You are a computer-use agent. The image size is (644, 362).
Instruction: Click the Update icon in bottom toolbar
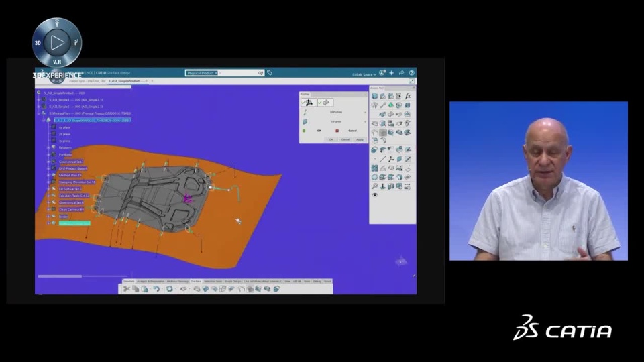pyautogui.click(x=170, y=289)
